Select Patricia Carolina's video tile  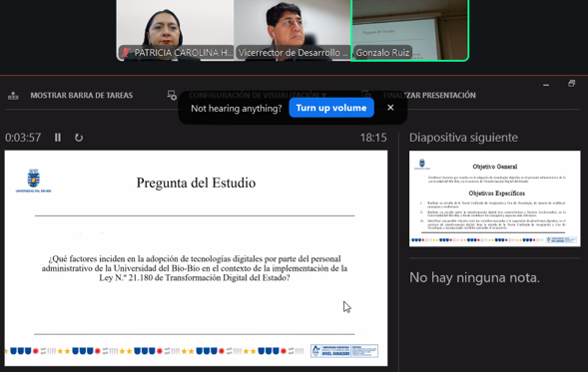click(175, 30)
